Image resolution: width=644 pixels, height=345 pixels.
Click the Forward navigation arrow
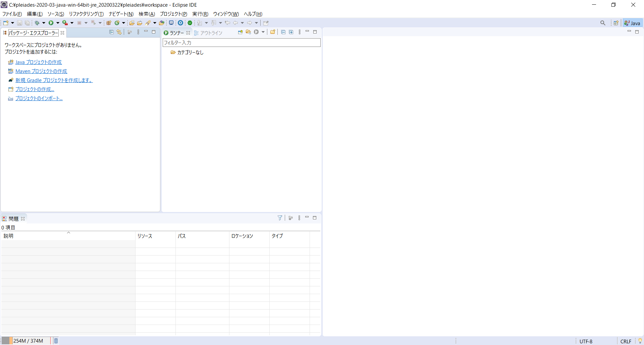(x=250, y=23)
